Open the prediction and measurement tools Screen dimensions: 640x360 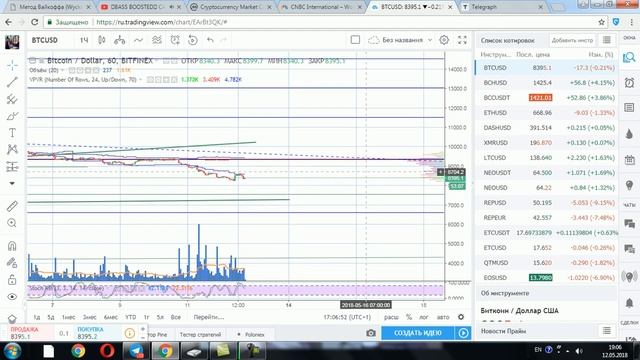tap(12, 167)
